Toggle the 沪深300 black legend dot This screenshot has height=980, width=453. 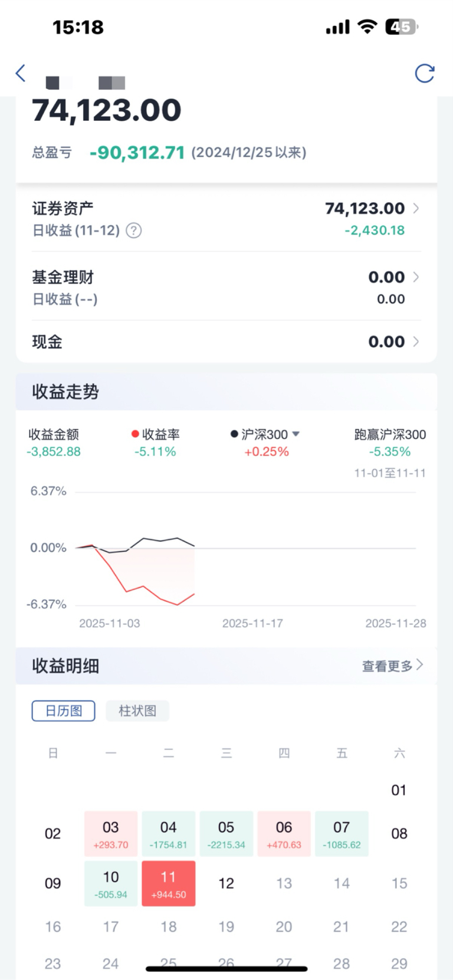pos(234,434)
